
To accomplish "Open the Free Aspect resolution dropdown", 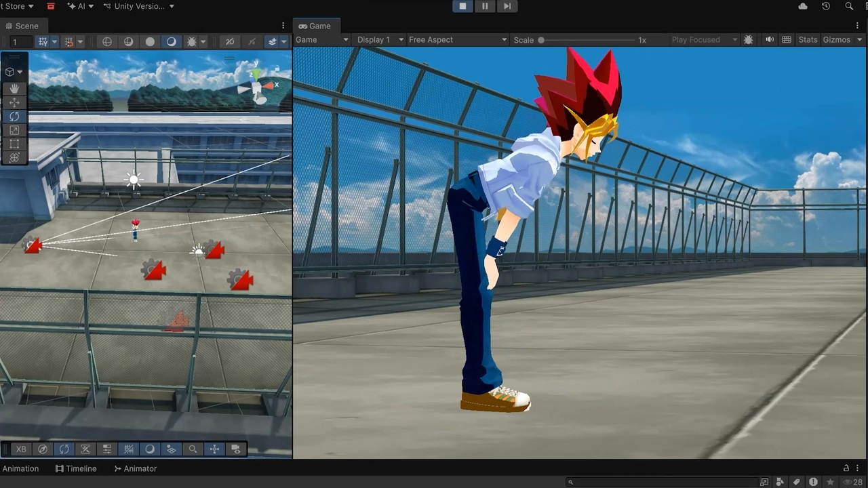I will tap(458, 40).
